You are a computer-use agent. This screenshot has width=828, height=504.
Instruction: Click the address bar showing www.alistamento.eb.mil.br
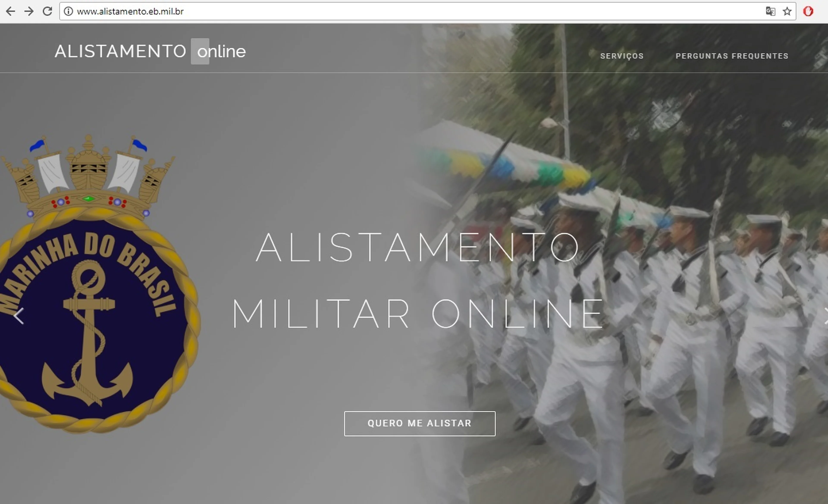tap(427, 11)
